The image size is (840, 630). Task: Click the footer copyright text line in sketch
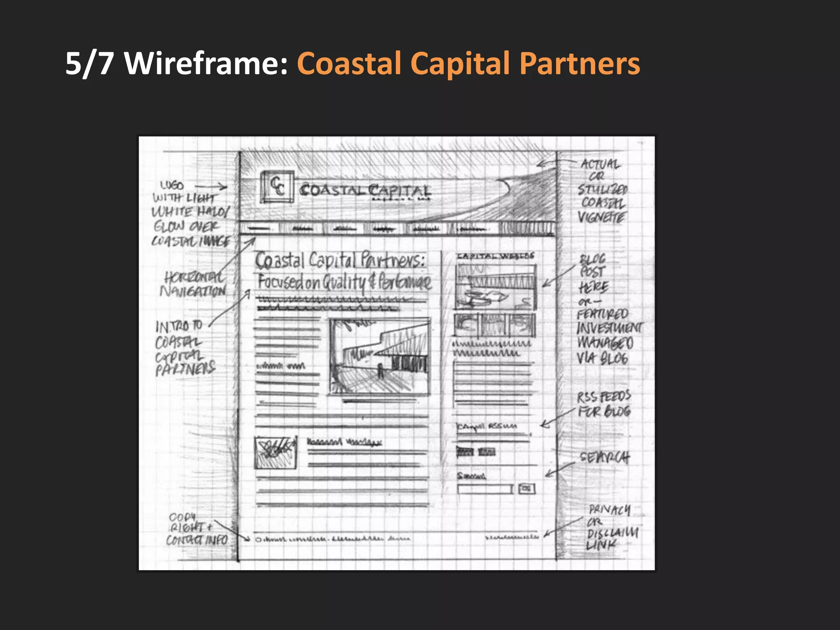[x=333, y=539]
